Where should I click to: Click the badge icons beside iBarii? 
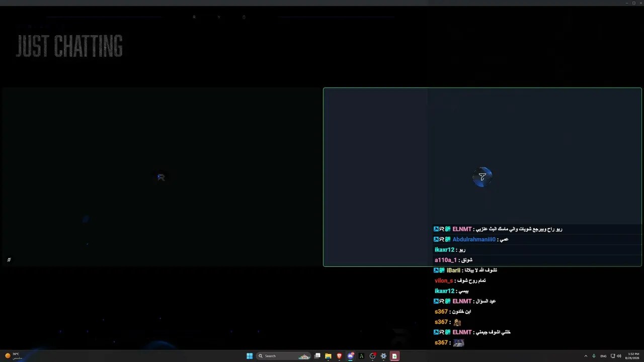click(439, 270)
